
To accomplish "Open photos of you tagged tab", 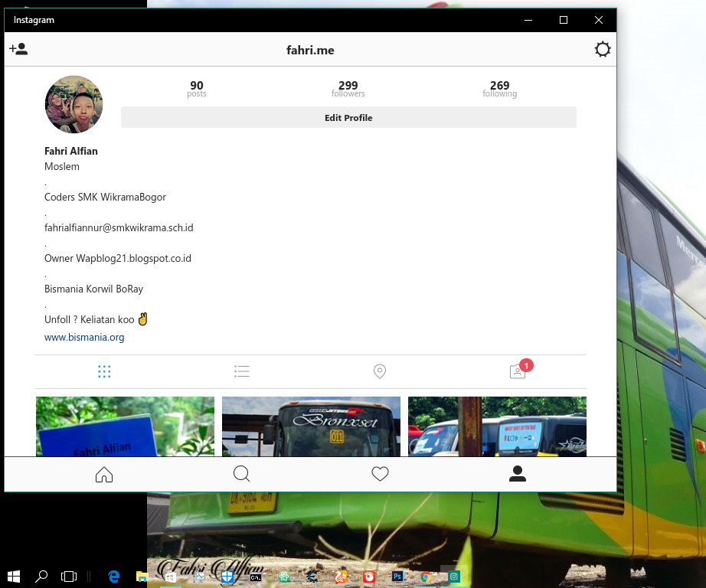I will (518, 371).
